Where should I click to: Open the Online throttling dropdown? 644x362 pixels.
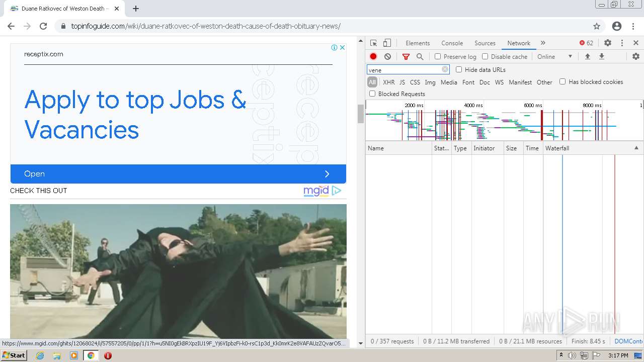pos(555,57)
